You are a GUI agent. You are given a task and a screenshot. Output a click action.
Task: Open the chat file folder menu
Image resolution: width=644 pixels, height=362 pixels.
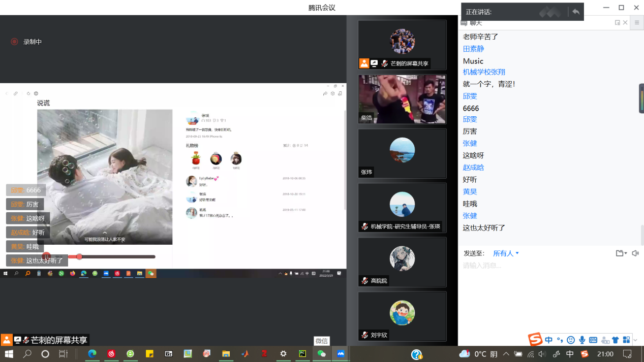[x=621, y=253]
